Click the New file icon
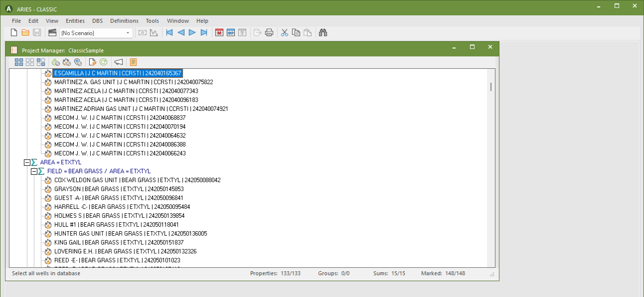 (14, 33)
